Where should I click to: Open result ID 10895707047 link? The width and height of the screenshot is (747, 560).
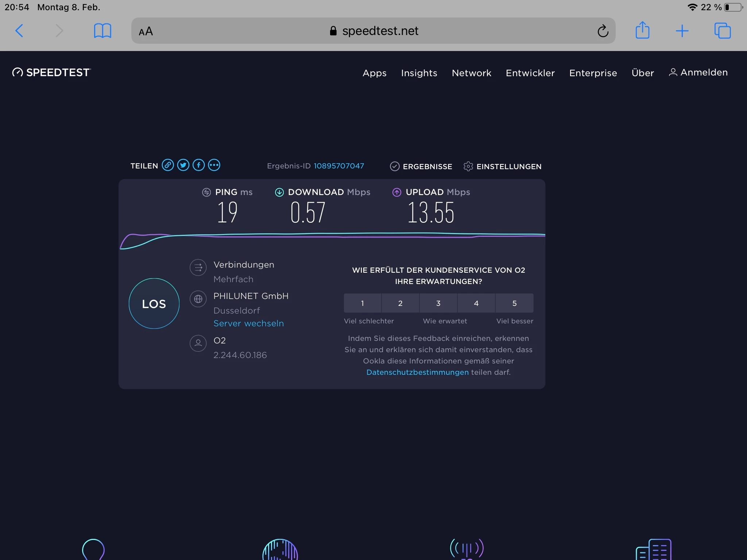click(x=338, y=166)
